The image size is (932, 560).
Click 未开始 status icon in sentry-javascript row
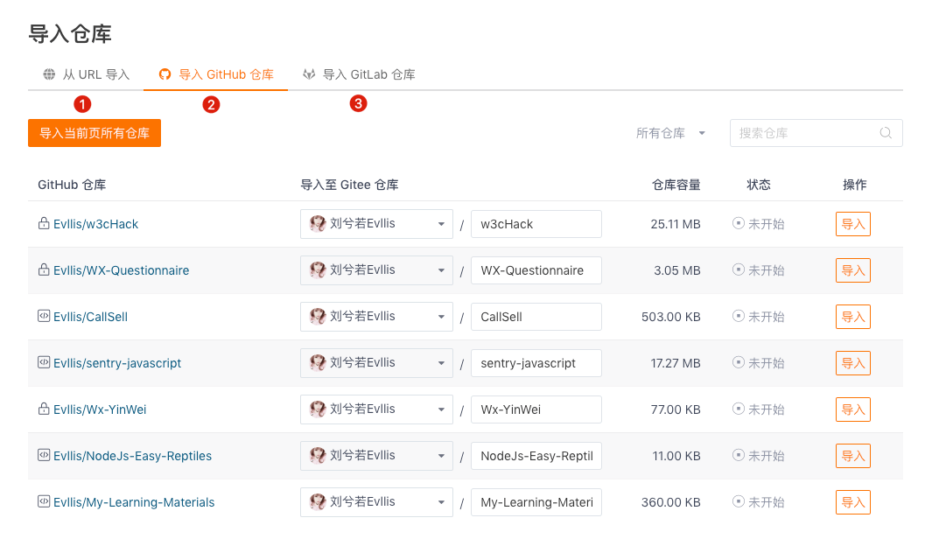point(739,362)
